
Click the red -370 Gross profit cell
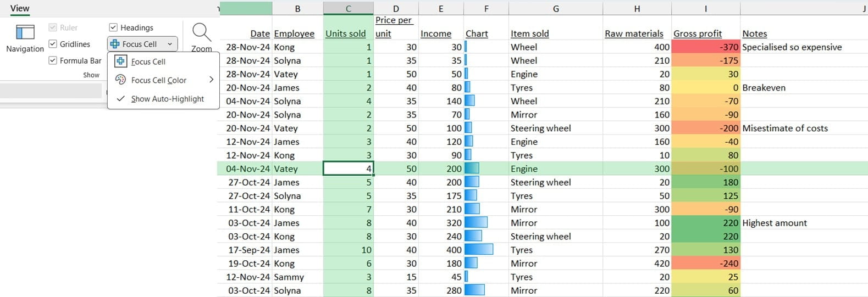tap(705, 47)
